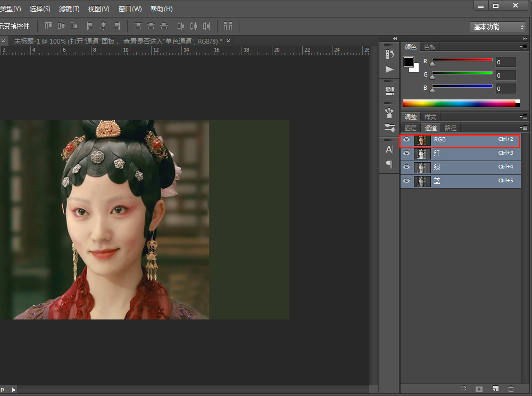The height and width of the screenshot is (396, 532).
Task: Toggle visibility of 蓝 channel
Action: click(x=406, y=181)
